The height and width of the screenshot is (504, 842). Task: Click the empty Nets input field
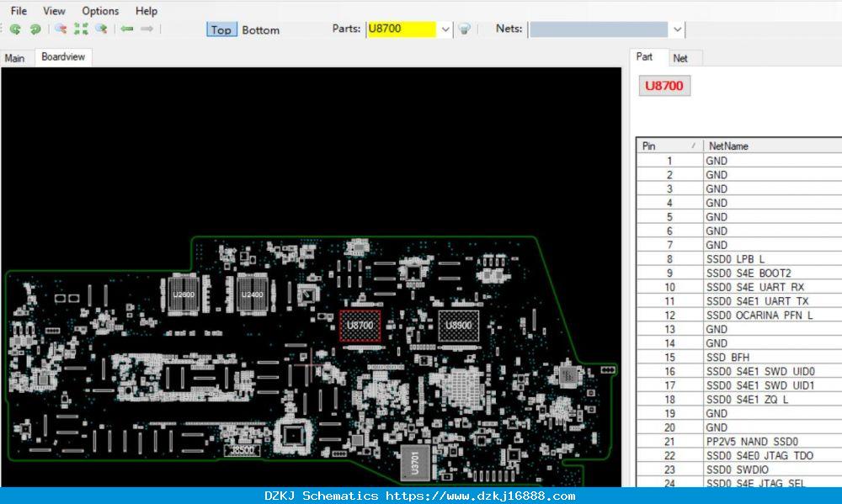coord(600,29)
